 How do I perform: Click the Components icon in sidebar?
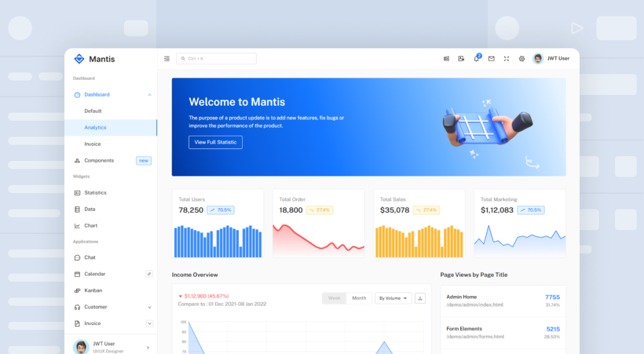(x=77, y=160)
